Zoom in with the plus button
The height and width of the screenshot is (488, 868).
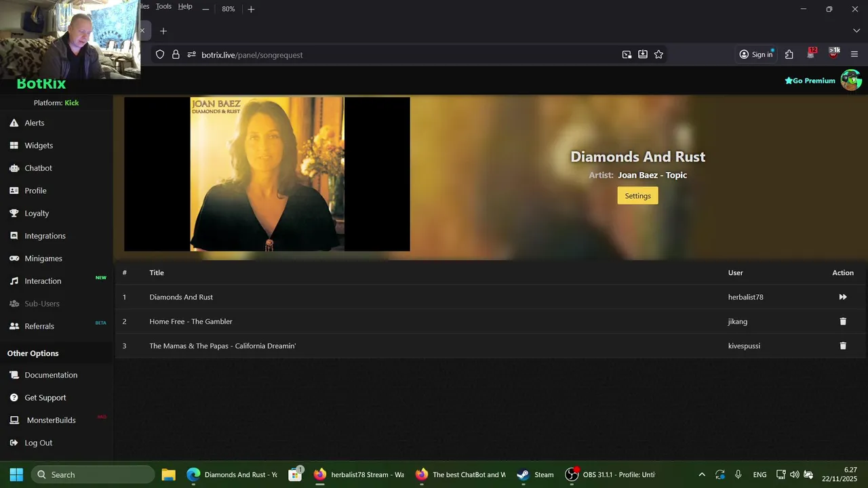coord(251,9)
